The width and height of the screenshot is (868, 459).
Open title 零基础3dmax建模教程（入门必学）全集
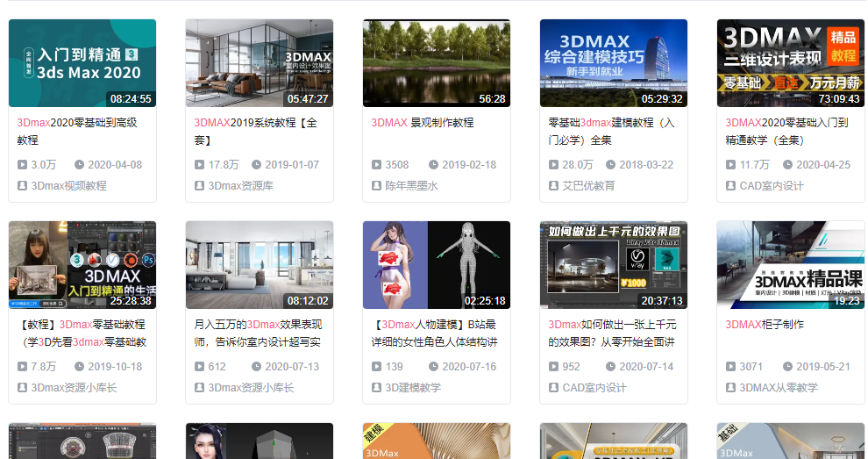(611, 132)
